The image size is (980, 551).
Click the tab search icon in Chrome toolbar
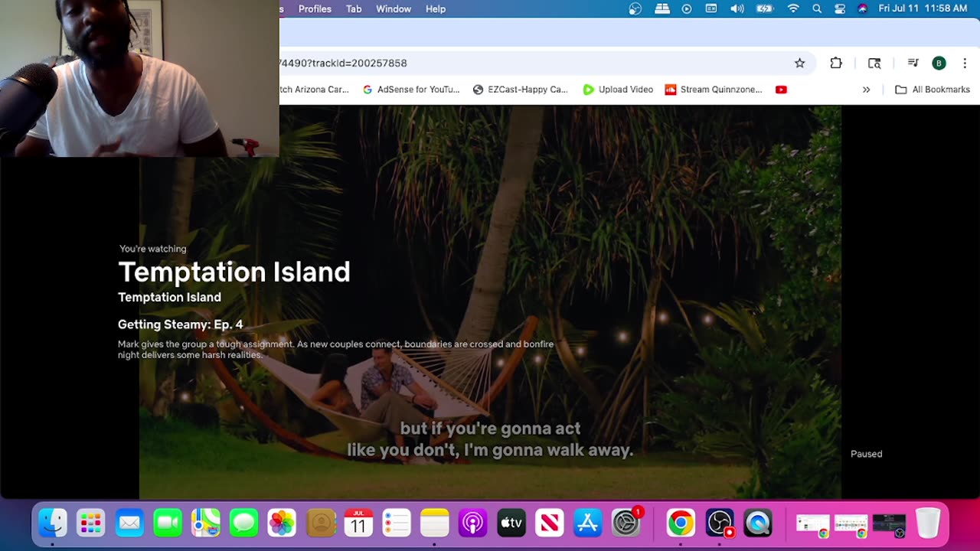874,64
